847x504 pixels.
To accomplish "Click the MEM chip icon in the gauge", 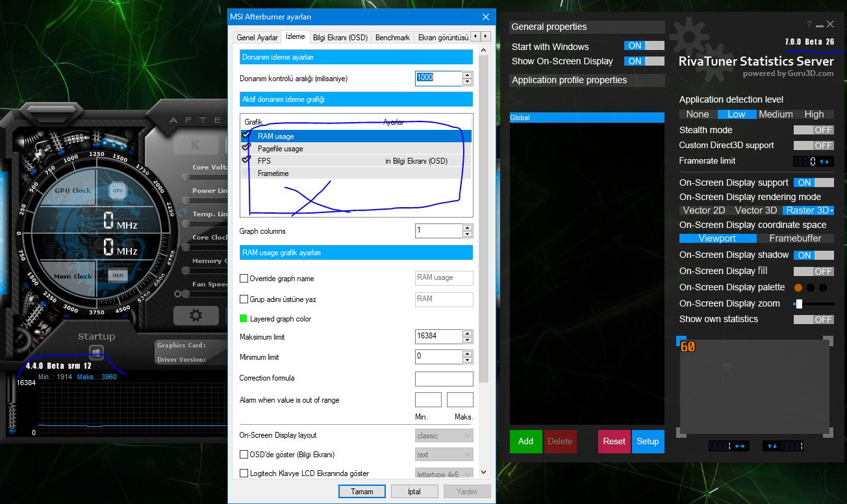I will (118, 276).
